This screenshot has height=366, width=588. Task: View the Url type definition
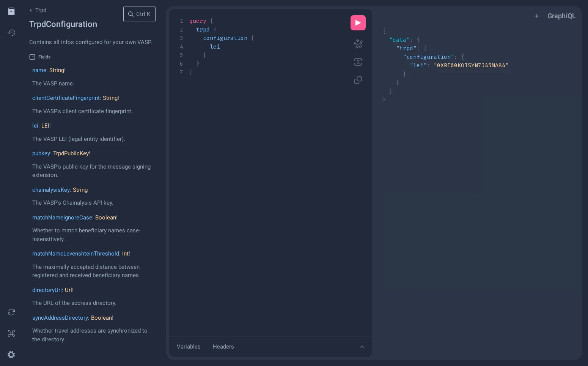(x=68, y=290)
